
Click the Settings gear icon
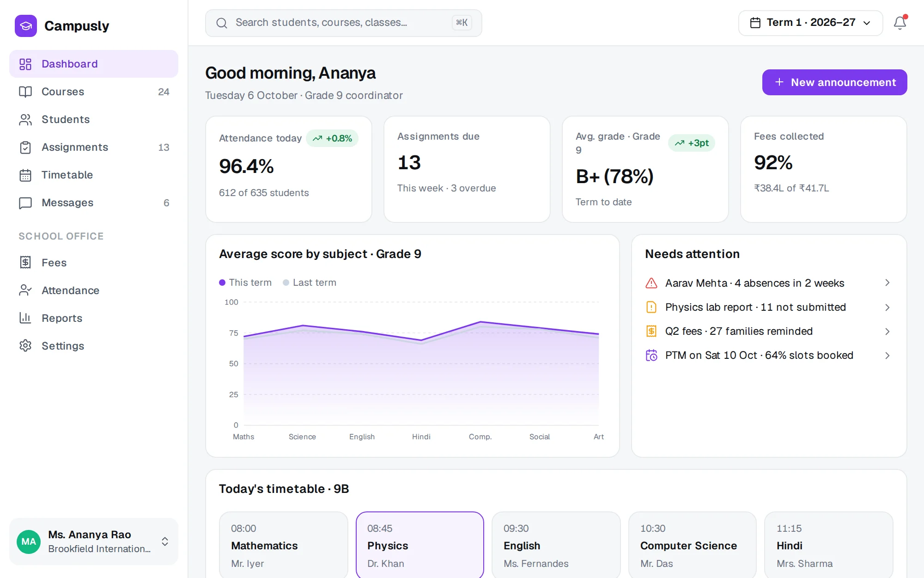click(25, 346)
